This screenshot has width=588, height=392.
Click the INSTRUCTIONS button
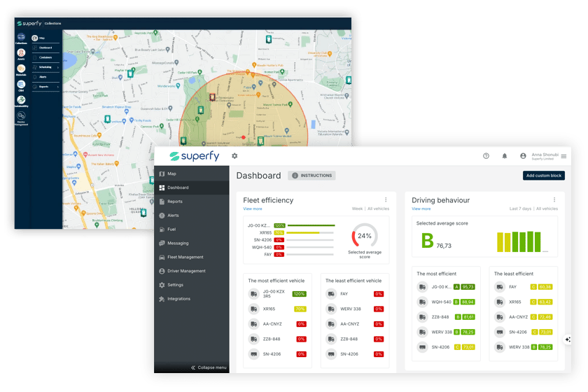(x=312, y=176)
